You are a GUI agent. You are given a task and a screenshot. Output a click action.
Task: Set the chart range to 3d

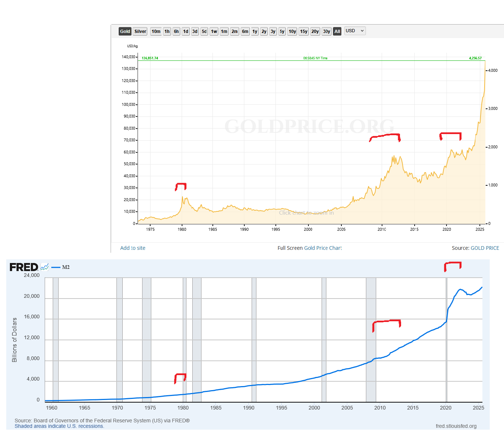pyautogui.click(x=195, y=32)
